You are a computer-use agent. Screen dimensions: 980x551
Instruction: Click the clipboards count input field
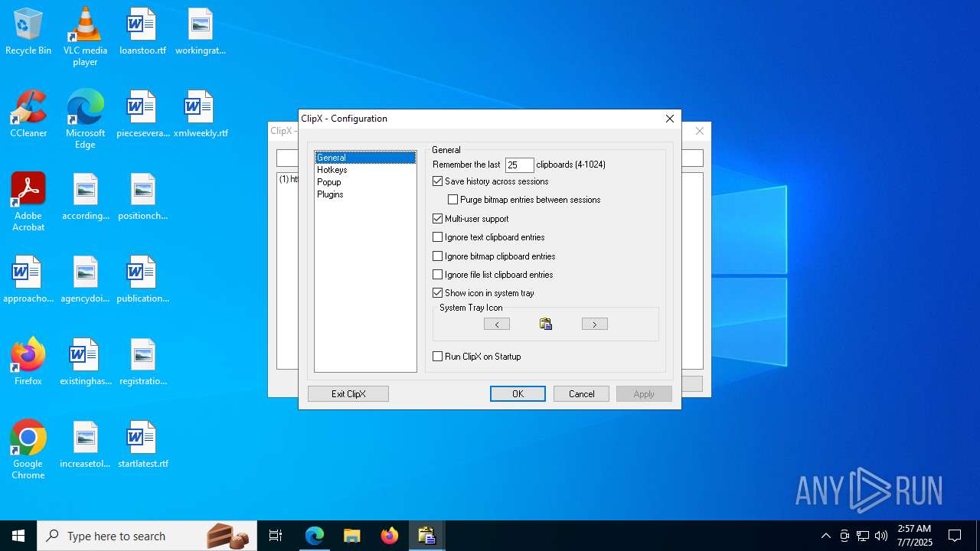coord(519,165)
